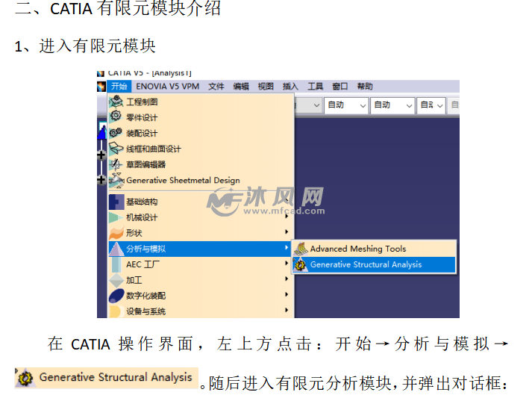Click the 草图编辑器 sketch icon
Screen dimensions: 532x404
point(116,164)
